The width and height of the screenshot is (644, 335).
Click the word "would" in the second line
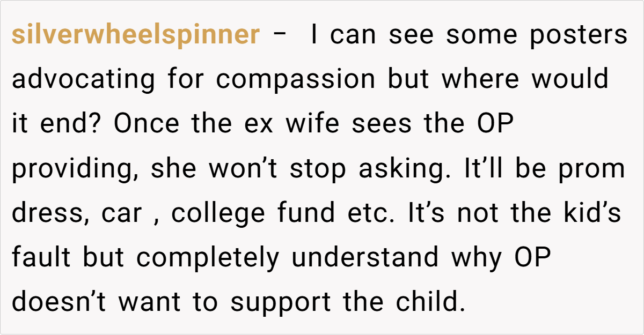[570, 80]
